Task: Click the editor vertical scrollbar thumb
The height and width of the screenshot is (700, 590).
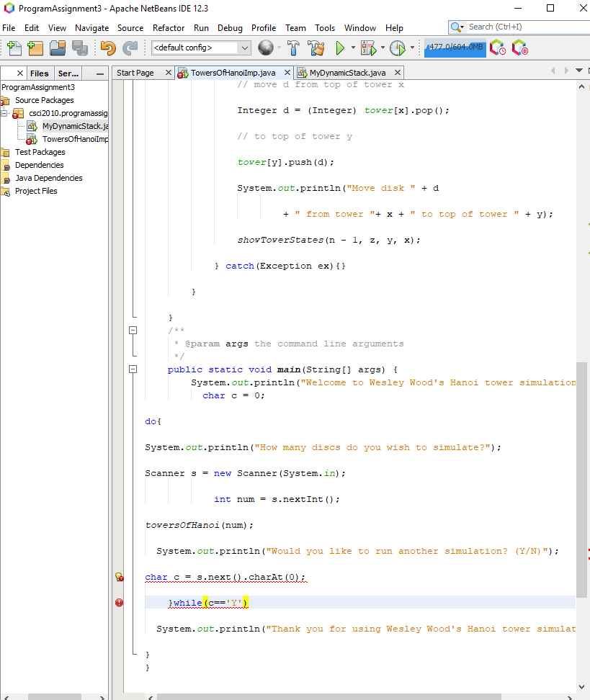Action: point(581,480)
